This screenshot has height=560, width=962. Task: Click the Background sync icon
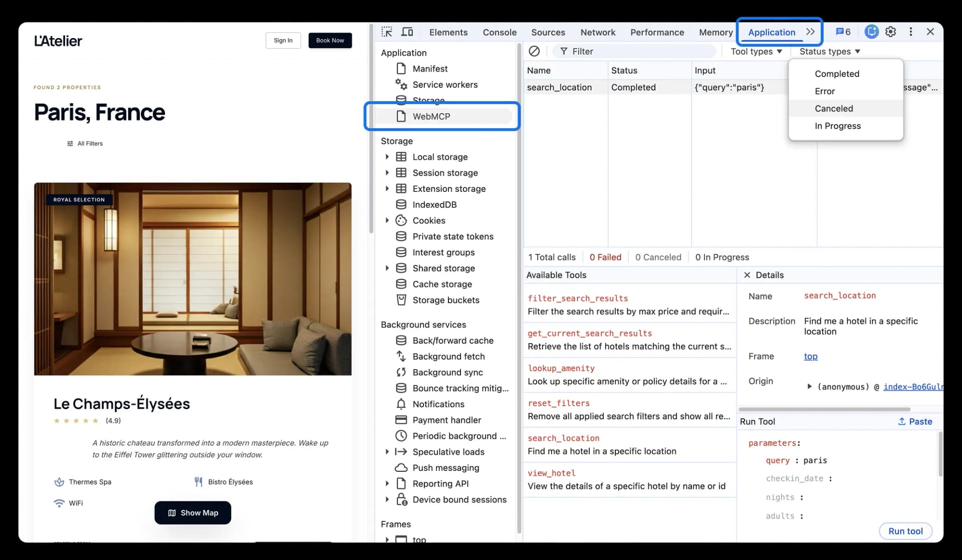coord(401,372)
